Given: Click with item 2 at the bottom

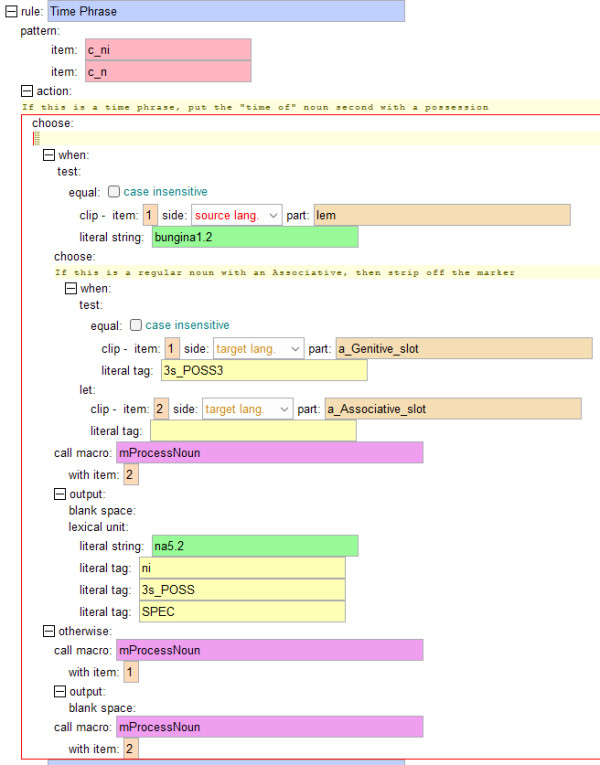Looking at the screenshot, I should [131, 749].
